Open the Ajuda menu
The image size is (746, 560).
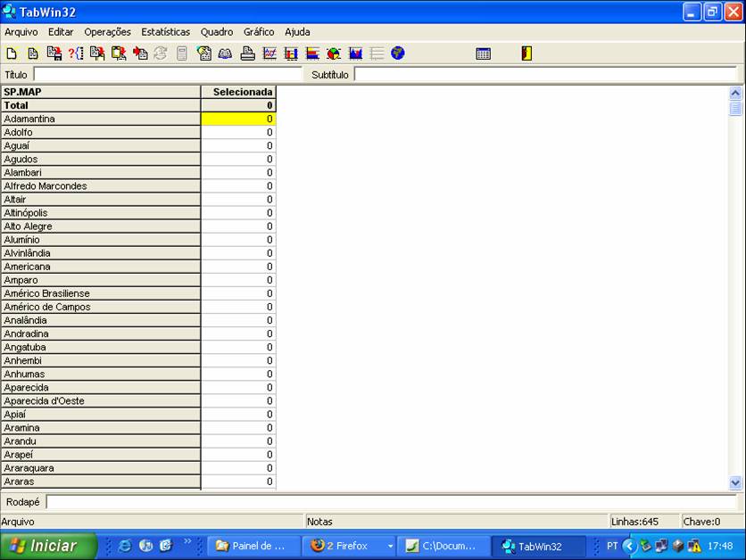pos(297,32)
